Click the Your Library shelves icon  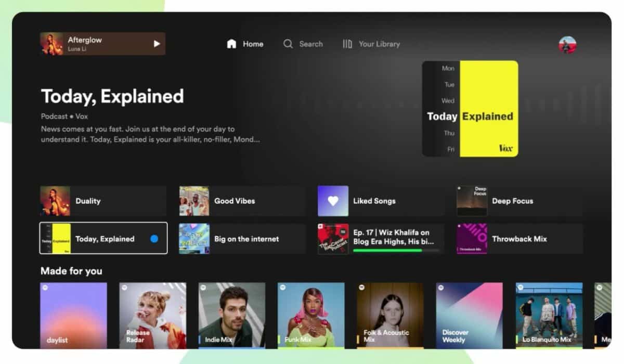(347, 44)
